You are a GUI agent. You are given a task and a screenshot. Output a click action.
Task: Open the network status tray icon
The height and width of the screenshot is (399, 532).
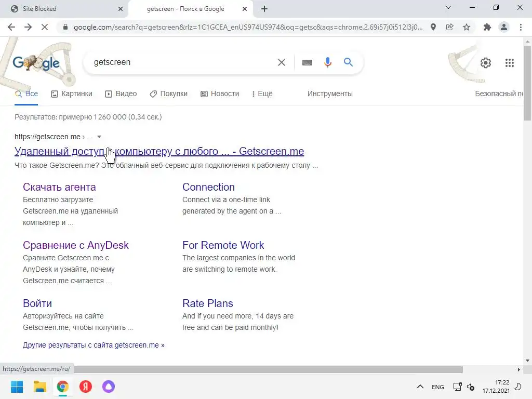point(457,387)
